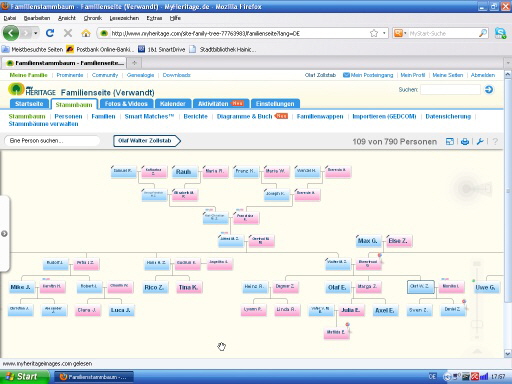Image resolution: width=512 pixels, height=384 pixels.
Task: Select the Uwe G. person card
Action: 487,287
